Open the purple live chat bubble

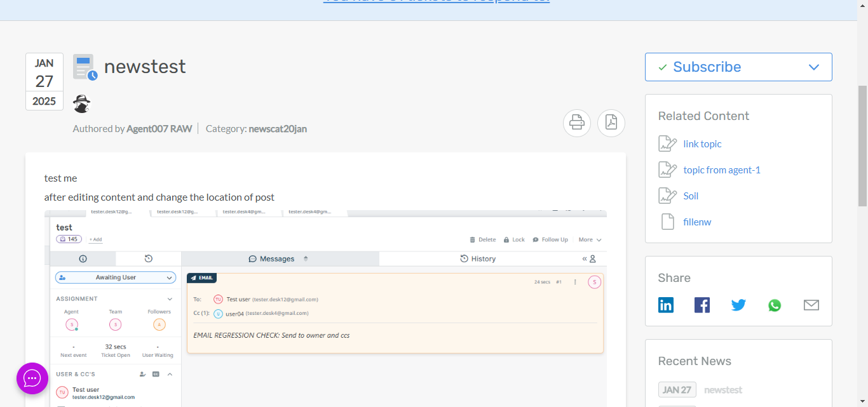32,378
